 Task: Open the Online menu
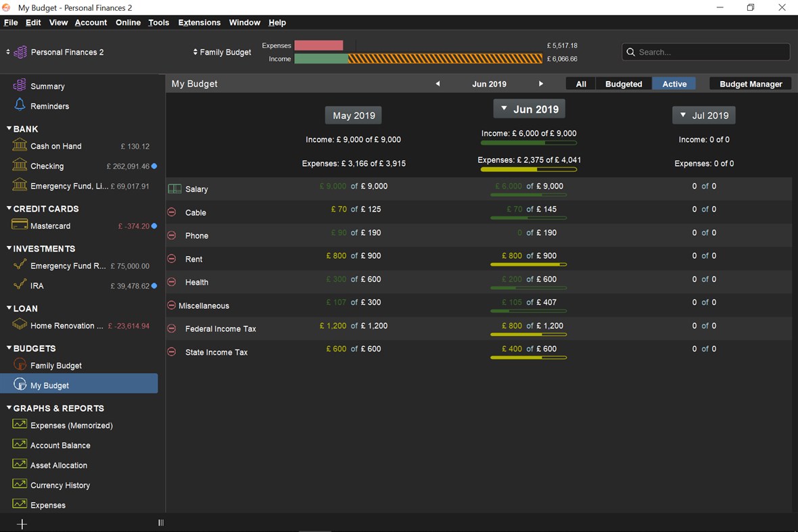pyautogui.click(x=128, y=22)
